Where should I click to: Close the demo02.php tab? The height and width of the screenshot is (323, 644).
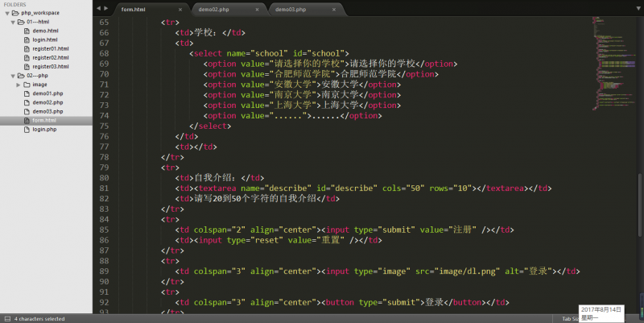[x=258, y=9]
